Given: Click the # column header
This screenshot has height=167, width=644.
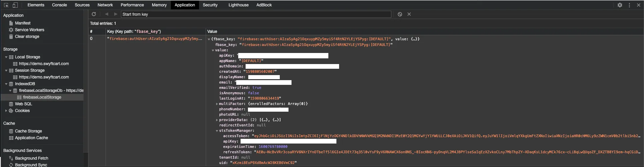Looking at the screenshot, I should 97,32.
